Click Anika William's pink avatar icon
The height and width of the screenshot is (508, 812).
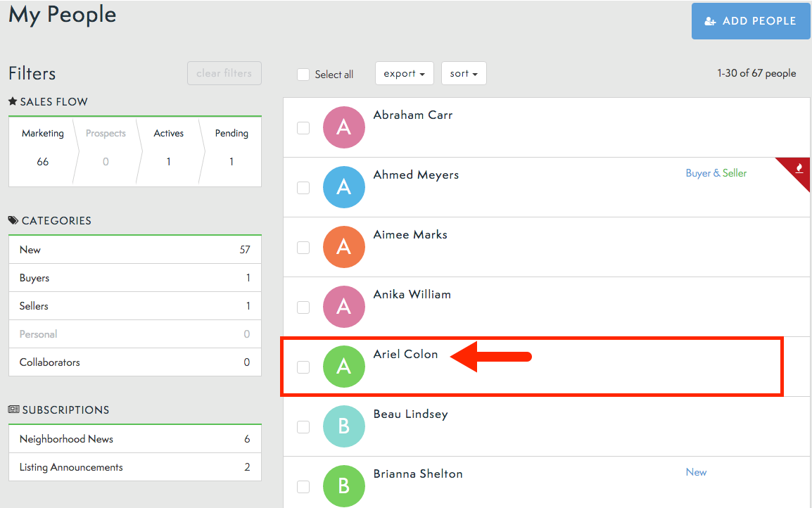point(343,307)
